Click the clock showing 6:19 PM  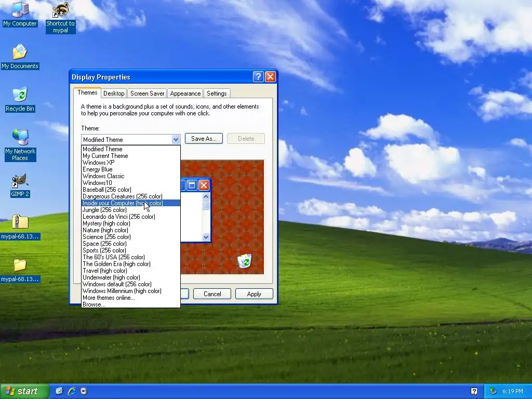pyautogui.click(x=513, y=391)
